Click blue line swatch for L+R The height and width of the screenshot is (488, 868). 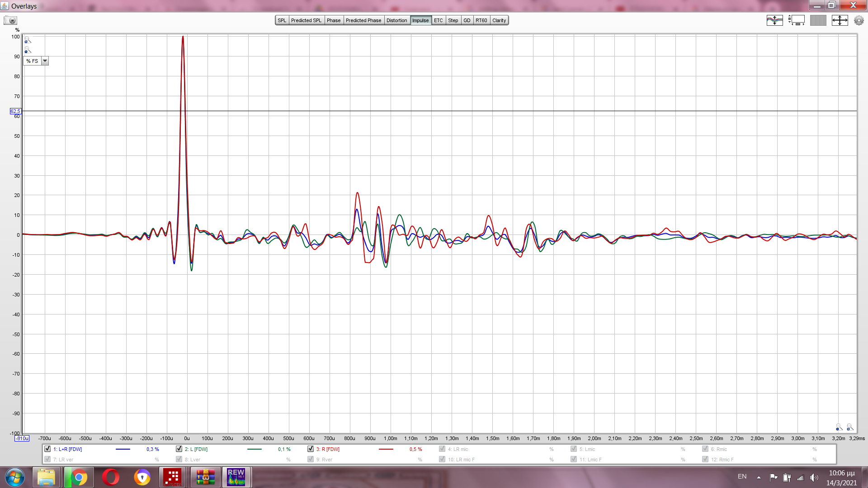123,449
